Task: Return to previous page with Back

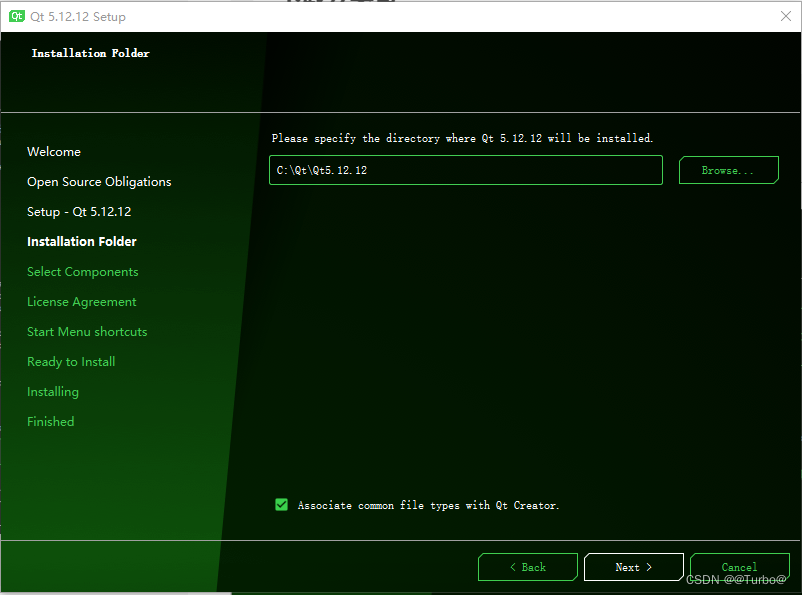Action: [528, 567]
